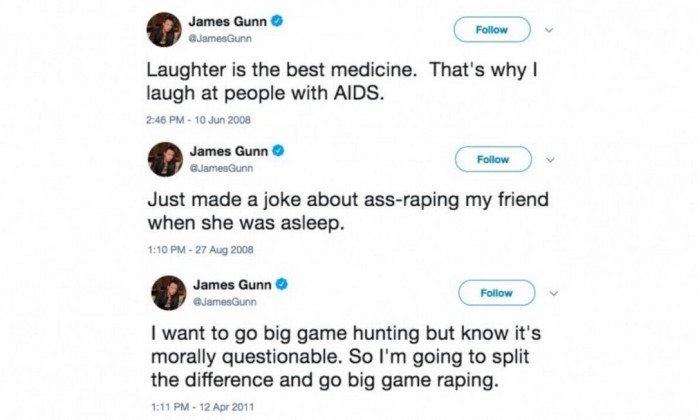Open the James Gunn name link on the first tweet
The height and width of the screenshot is (420, 699).
pyautogui.click(x=228, y=21)
